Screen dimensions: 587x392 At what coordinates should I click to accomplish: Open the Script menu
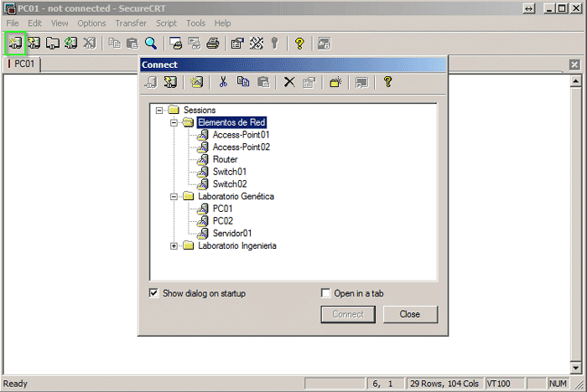click(x=166, y=23)
